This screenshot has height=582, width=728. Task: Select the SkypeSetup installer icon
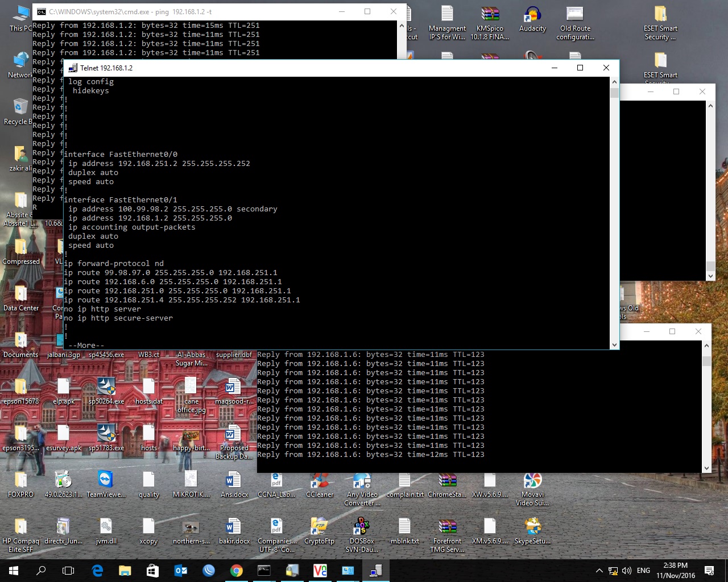point(532,531)
